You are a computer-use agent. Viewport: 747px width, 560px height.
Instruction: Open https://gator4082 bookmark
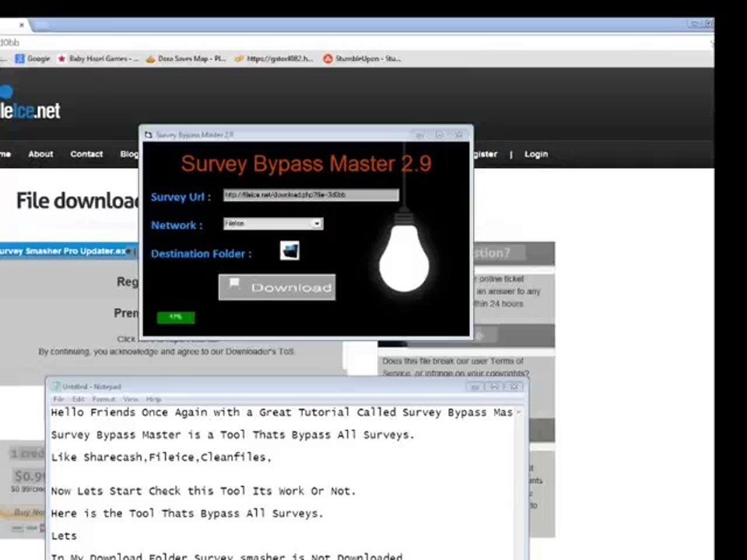tap(275, 58)
